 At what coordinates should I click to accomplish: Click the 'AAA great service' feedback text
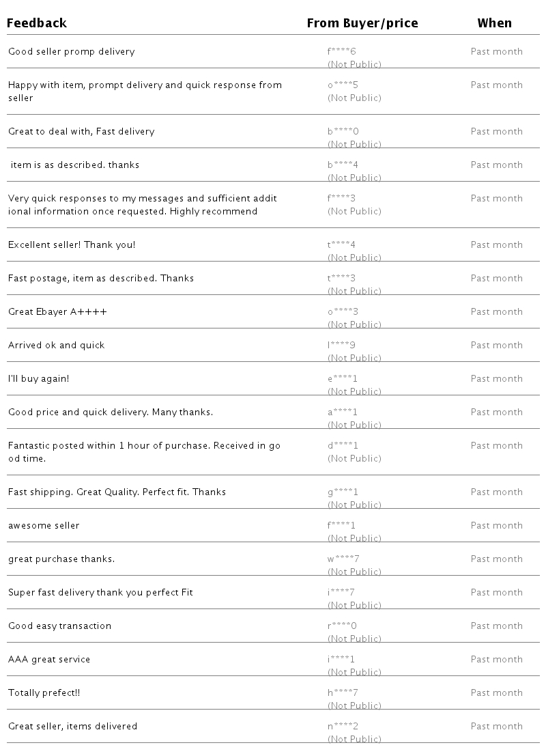tap(49, 660)
